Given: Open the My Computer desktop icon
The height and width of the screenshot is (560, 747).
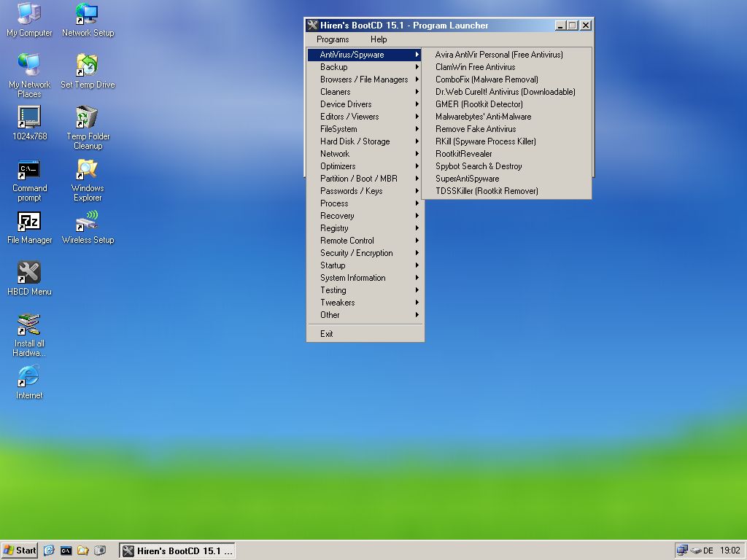Looking at the screenshot, I should [29, 13].
